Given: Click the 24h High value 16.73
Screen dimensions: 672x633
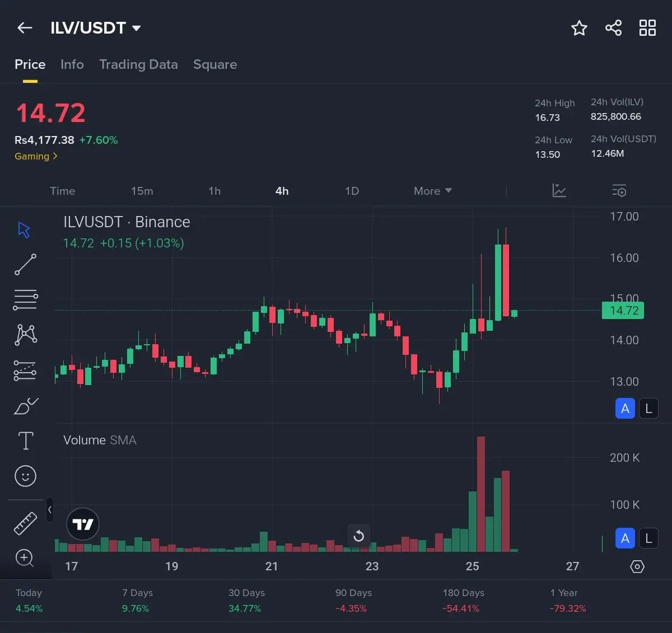Looking at the screenshot, I should tap(547, 118).
